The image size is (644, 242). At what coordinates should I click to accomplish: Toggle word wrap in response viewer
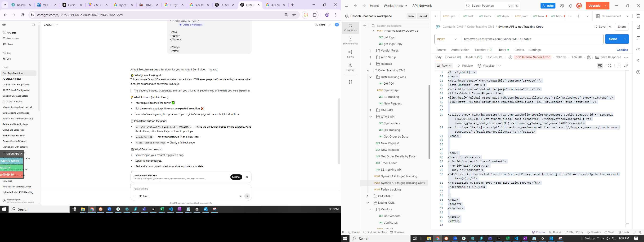coord(600,66)
